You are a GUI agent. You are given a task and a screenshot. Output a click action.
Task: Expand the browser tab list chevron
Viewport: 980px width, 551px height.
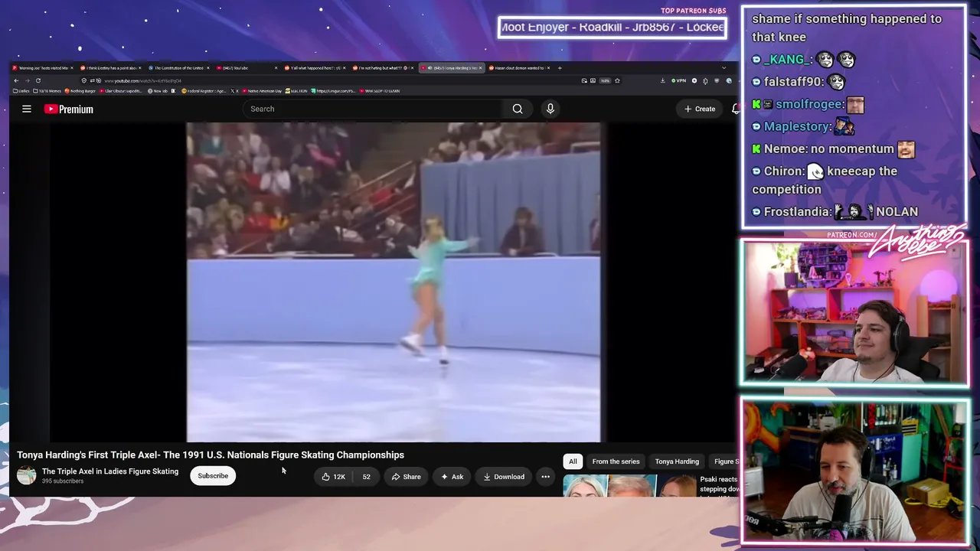tap(724, 68)
